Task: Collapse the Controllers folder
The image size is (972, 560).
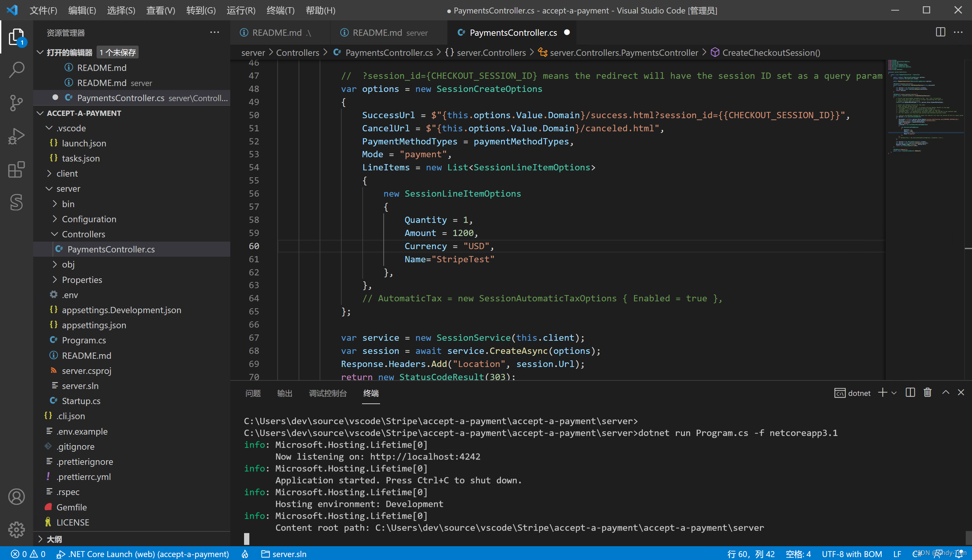Action: pos(55,234)
